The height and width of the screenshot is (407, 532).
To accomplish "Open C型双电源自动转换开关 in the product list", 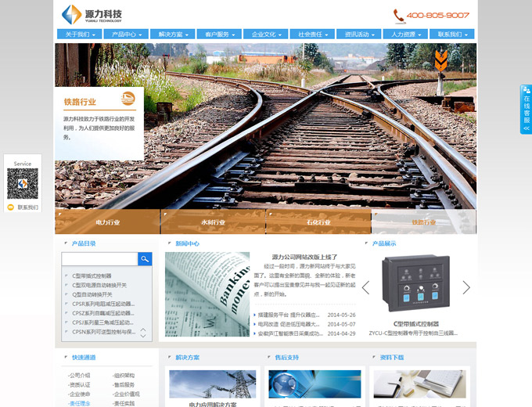I will [99, 285].
